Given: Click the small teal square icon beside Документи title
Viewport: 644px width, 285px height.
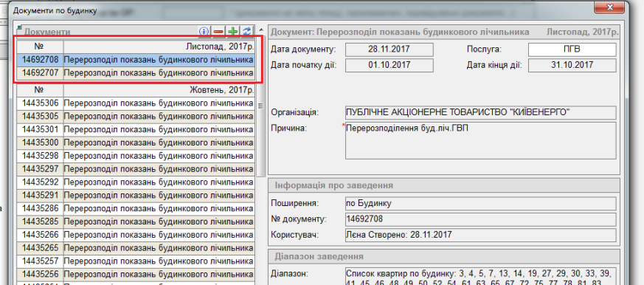Looking at the screenshot, I should pyautogui.click(x=19, y=28).
